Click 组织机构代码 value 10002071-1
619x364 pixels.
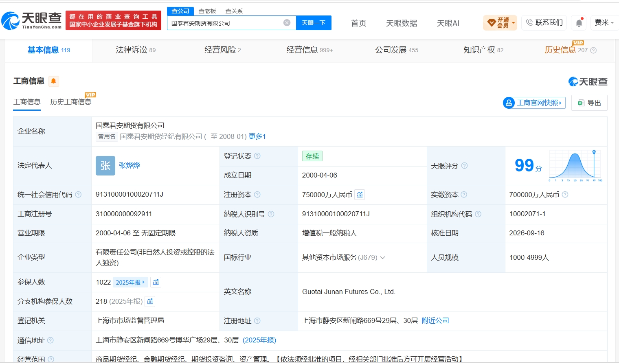click(527, 214)
